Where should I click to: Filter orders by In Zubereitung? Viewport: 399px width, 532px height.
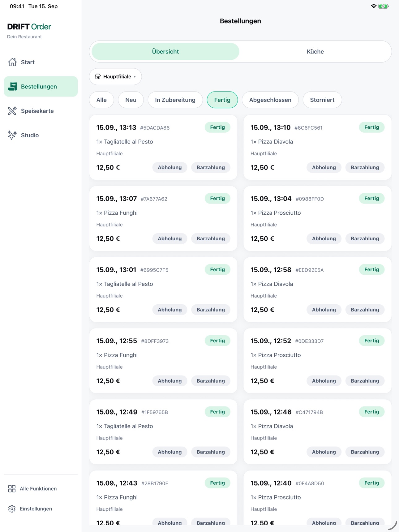click(175, 100)
